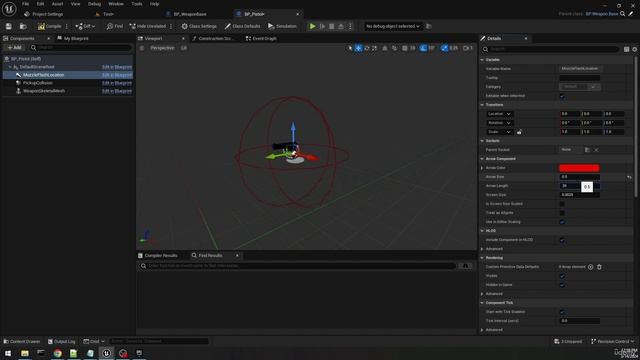640x360 pixels.
Task: Click the Arrow Color red swatch
Action: pyautogui.click(x=579, y=168)
